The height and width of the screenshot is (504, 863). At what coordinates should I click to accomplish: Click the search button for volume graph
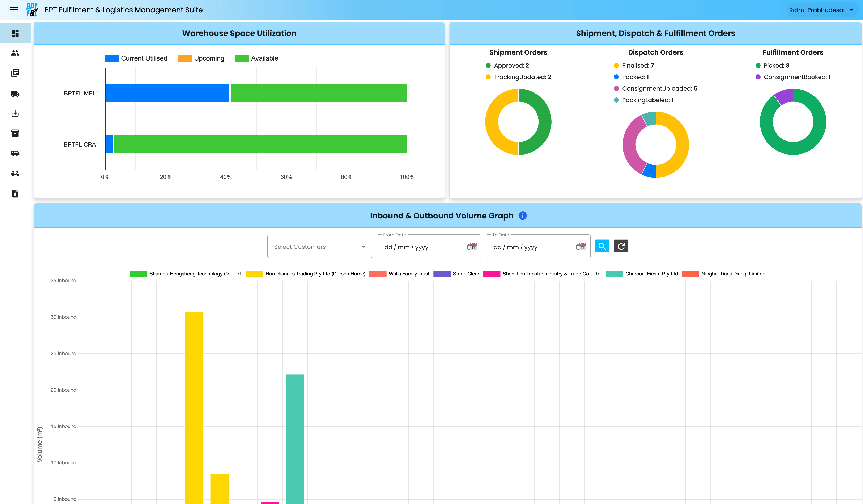click(602, 246)
